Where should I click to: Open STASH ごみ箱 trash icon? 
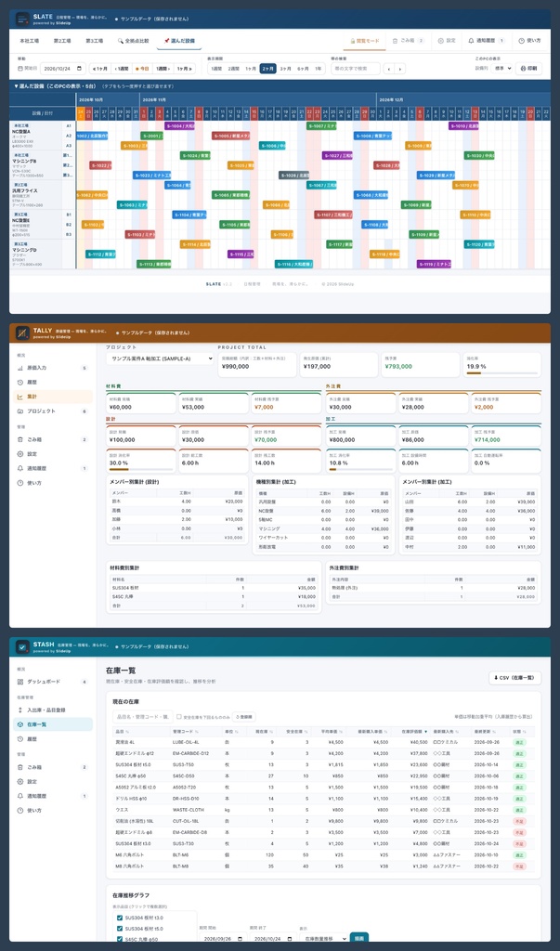[20, 766]
